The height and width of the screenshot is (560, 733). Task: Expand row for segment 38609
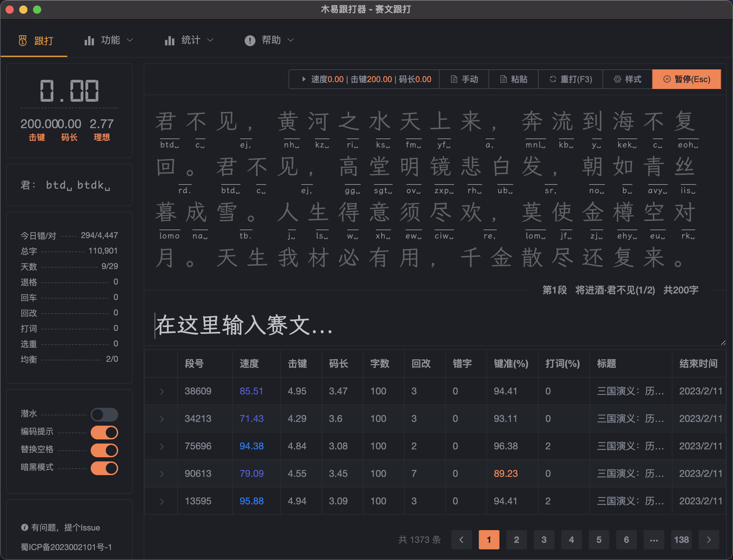tap(162, 391)
